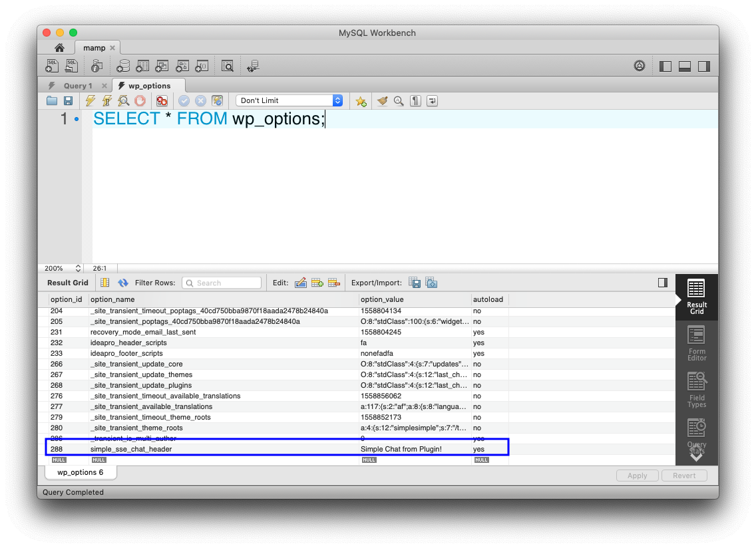Go to the Workbench home screen
The image size is (756, 548).
[x=59, y=48]
